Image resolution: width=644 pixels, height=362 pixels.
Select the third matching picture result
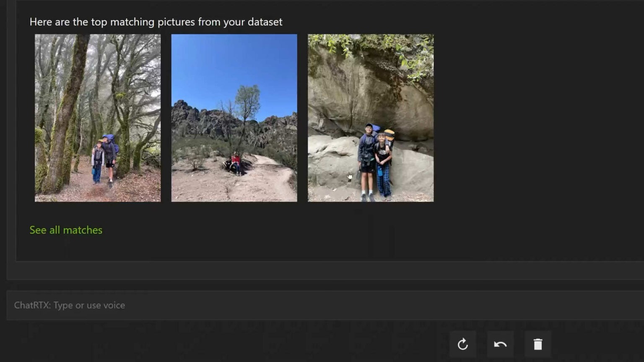click(371, 118)
